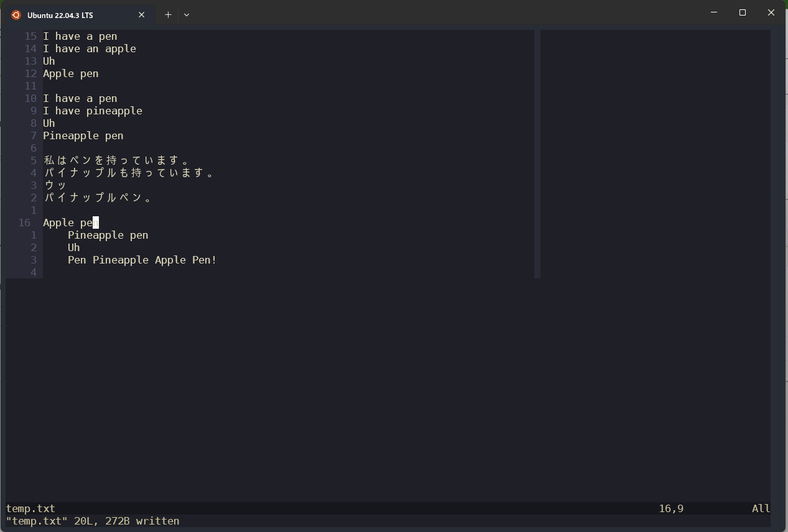Close the Ubuntu 22.04.3 LTS tab
788x532 pixels.
coord(141,14)
